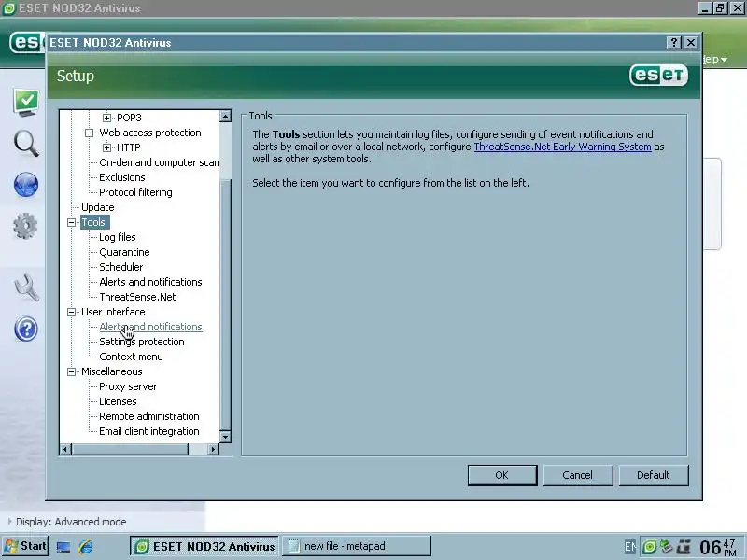Select the HTTP tree label
Viewport: 747px width, 560px height.
tap(129, 147)
